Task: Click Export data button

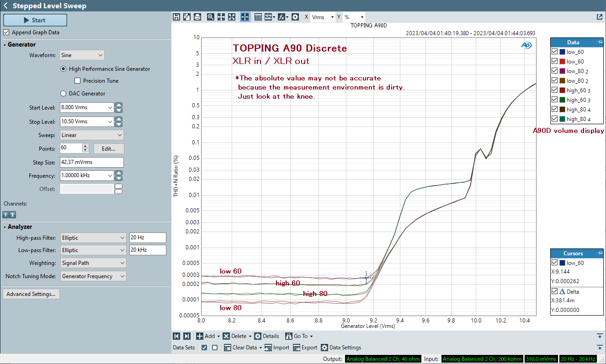Action: [305, 348]
